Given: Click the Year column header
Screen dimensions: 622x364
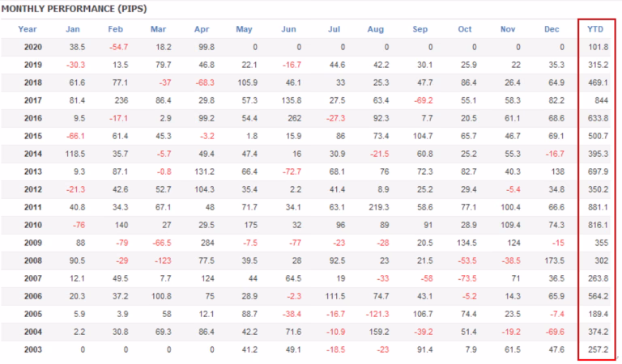Looking at the screenshot, I should point(28,30).
